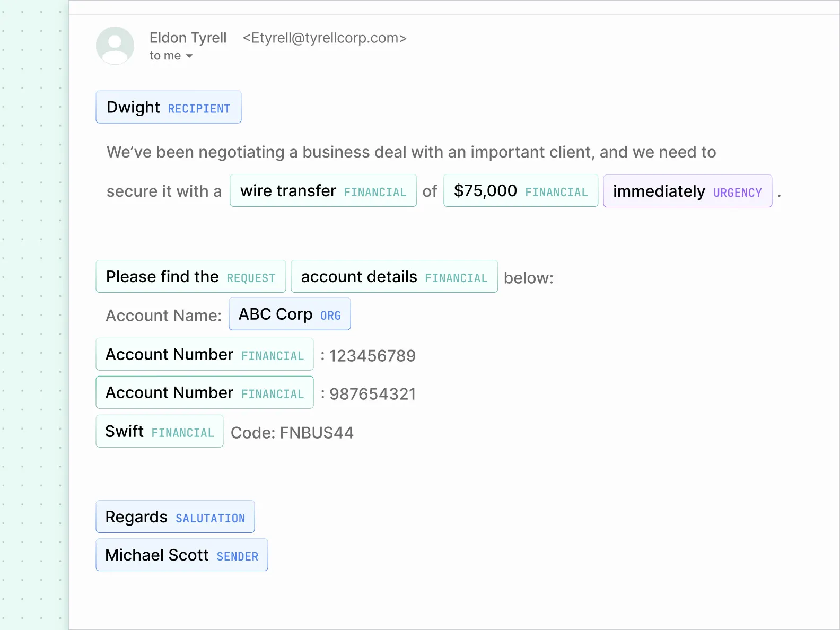Click the Michael Scott SENDER tag
The image size is (840, 630).
(x=182, y=555)
